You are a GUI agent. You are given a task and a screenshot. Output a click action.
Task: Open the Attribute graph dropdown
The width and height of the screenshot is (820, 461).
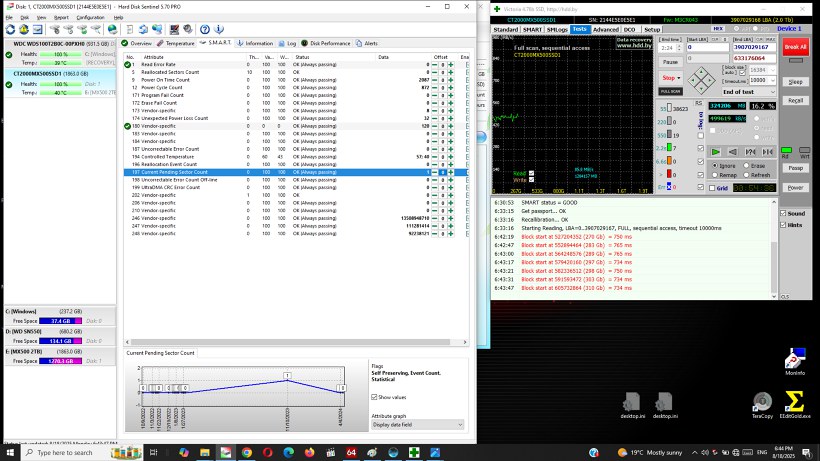[417, 425]
